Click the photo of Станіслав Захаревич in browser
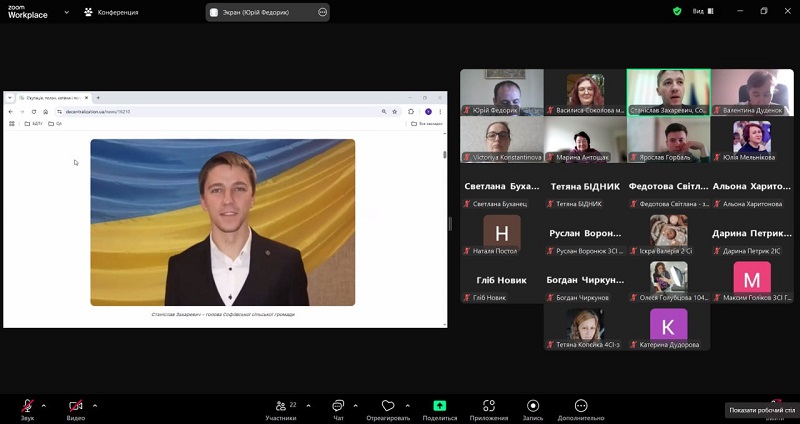The width and height of the screenshot is (800, 424). click(x=222, y=222)
